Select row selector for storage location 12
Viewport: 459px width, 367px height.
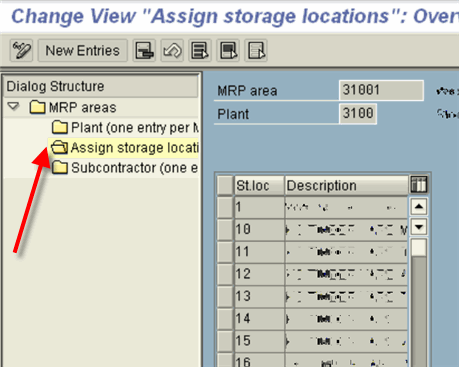pos(225,274)
